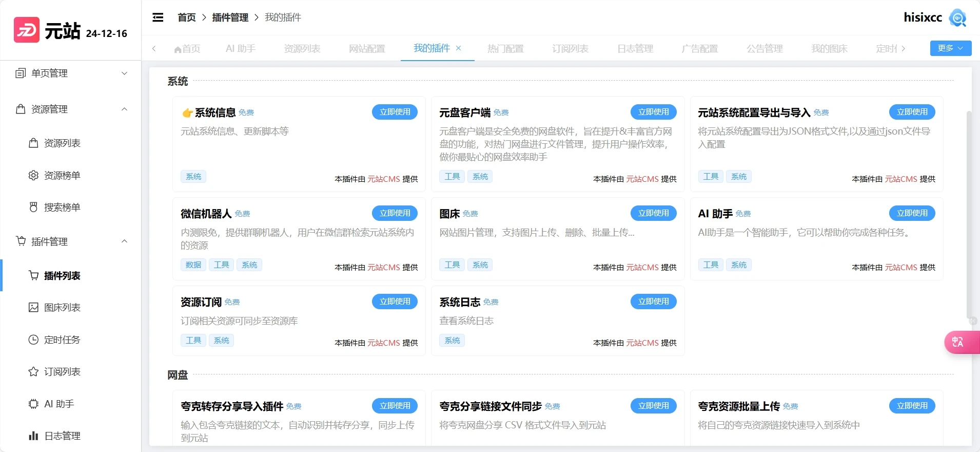This screenshot has height=452, width=980.
Task: Click the user avatar icon next to hisixcc
Action: click(957, 17)
